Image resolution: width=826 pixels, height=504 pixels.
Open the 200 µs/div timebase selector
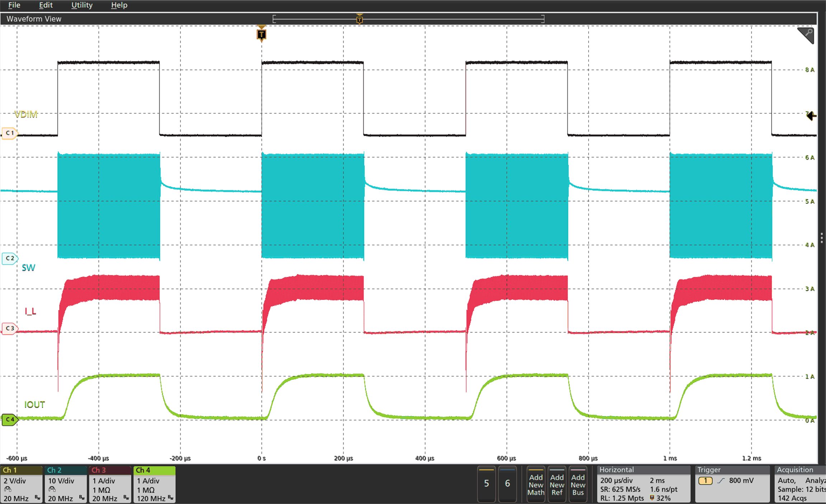[x=616, y=480]
